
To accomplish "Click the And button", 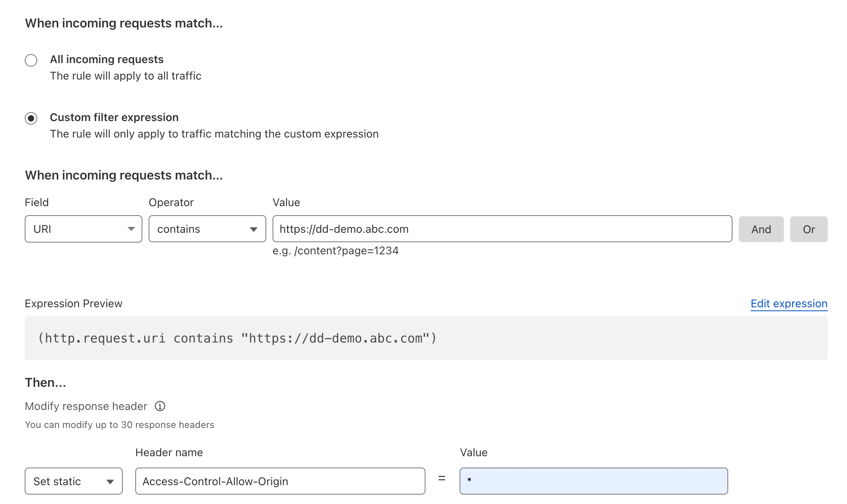I will (761, 229).
